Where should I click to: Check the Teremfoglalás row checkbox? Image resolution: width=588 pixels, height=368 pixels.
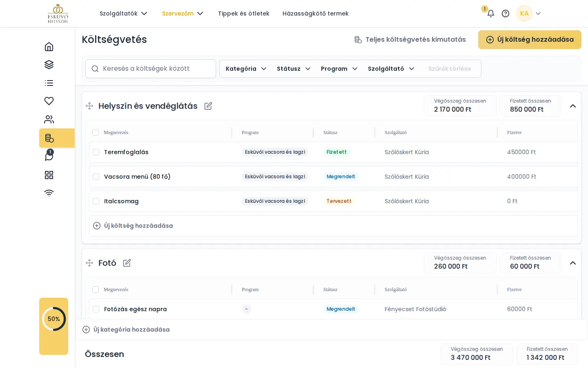coord(96,152)
